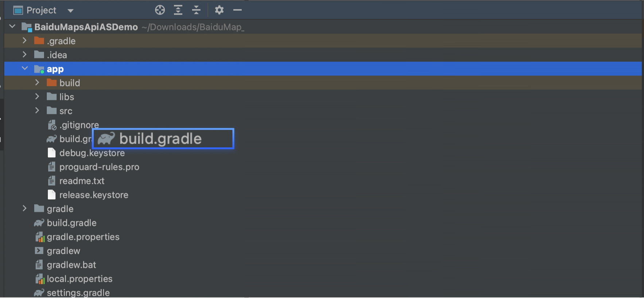This screenshot has height=298, width=644.
Task: Click the Collapse All toolbar icon
Action: (196, 10)
